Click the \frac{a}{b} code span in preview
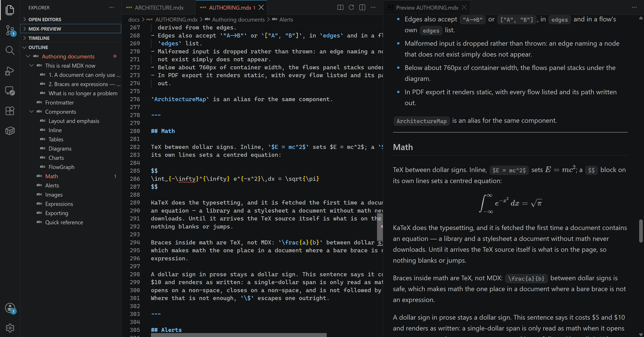 526,278
